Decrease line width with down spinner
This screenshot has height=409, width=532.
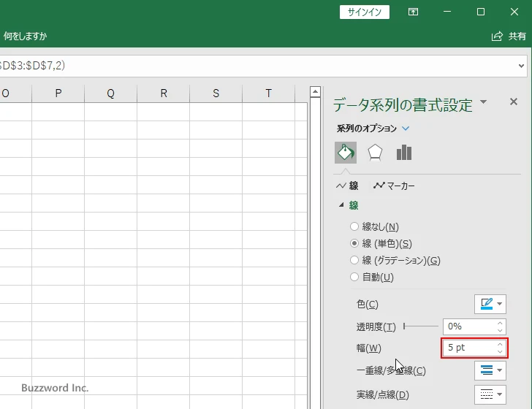500,351
